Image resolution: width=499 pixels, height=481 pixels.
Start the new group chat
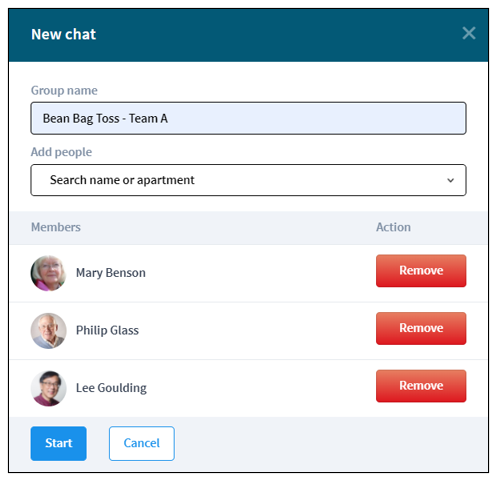point(59,443)
